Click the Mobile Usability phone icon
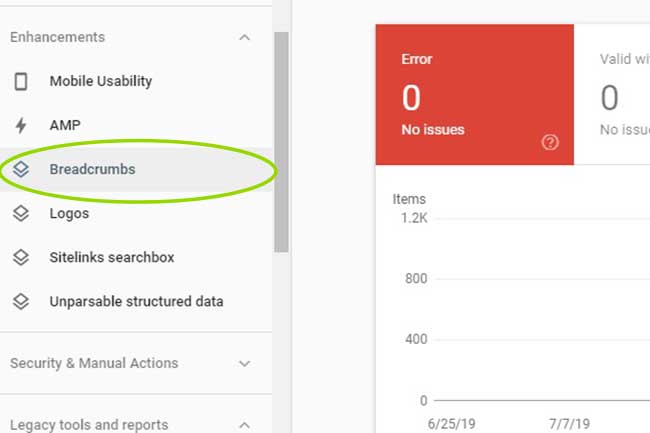650x433 pixels. click(x=20, y=81)
